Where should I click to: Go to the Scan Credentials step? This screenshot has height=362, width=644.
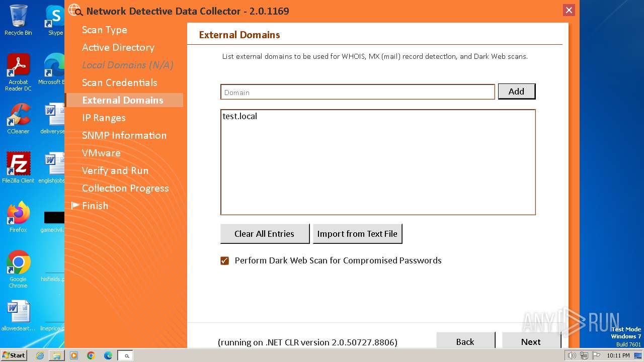click(x=120, y=82)
